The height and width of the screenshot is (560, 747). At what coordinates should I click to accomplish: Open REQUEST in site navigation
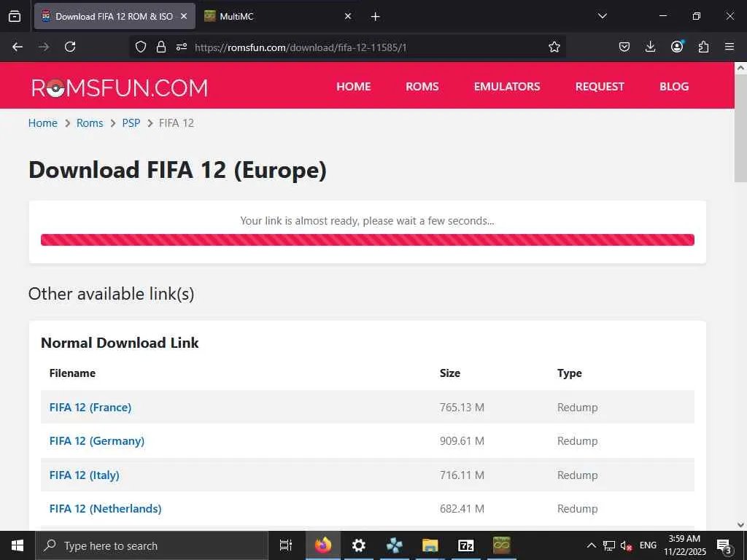[x=600, y=87]
